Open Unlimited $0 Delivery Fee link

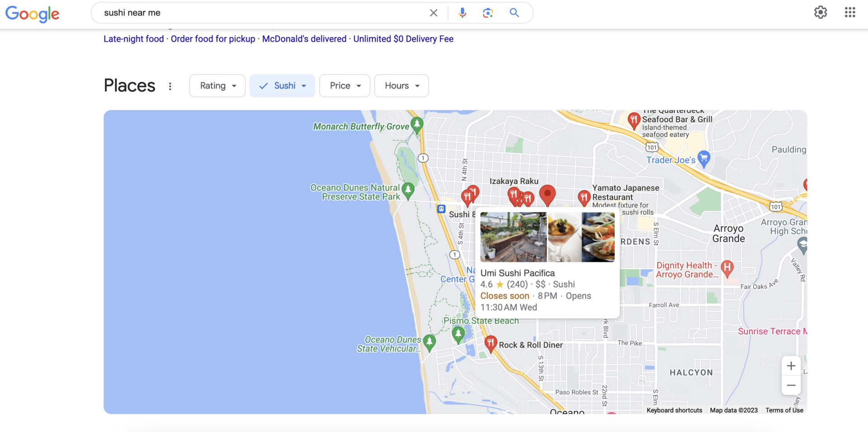pos(403,39)
